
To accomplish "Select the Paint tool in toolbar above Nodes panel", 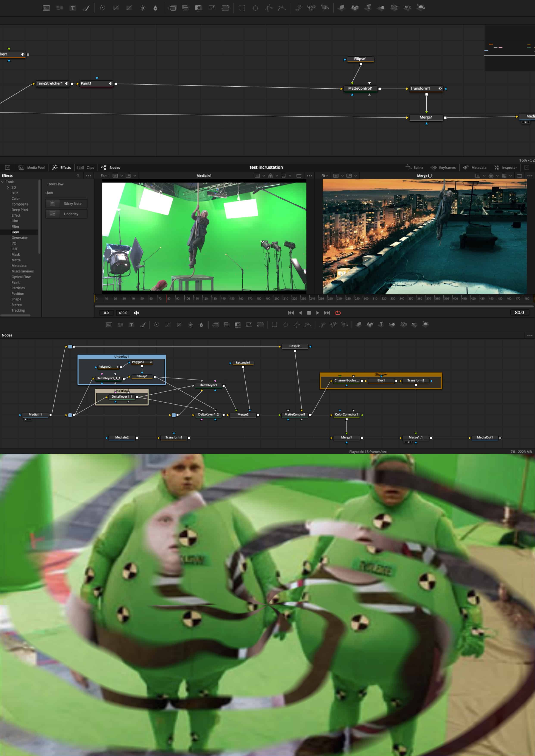I will pyautogui.click(x=143, y=325).
